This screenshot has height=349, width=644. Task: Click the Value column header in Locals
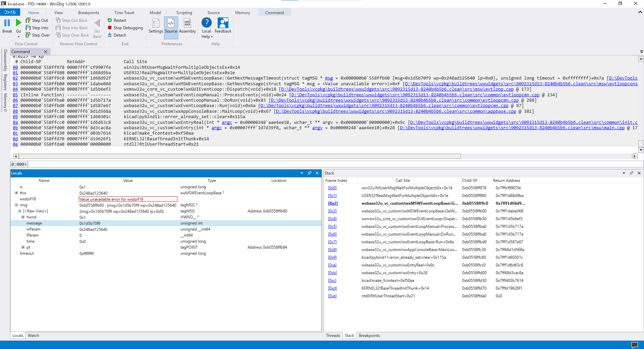point(128,181)
